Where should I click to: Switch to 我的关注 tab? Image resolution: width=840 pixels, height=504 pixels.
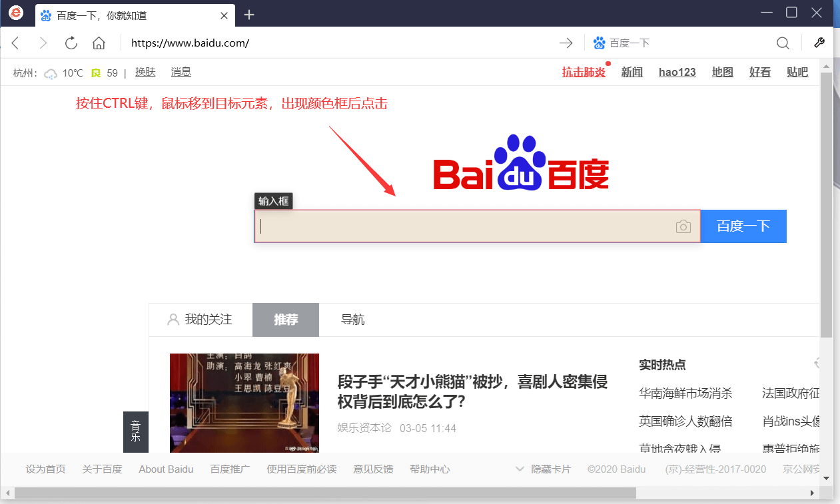pos(201,320)
